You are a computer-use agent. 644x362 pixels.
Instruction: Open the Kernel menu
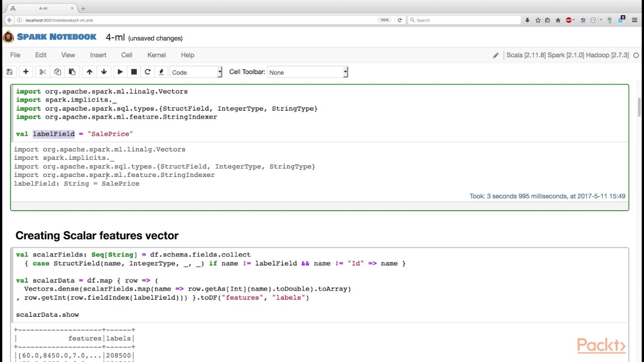(156, 55)
